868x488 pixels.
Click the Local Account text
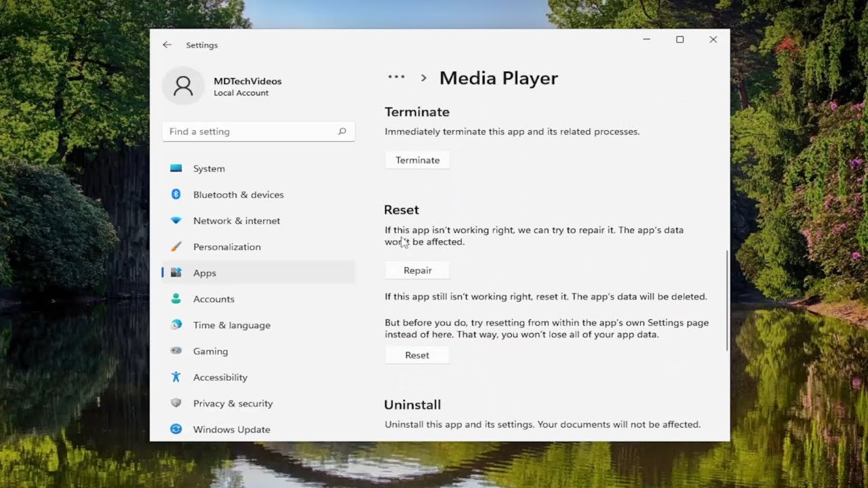pyautogui.click(x=241, y=94)
